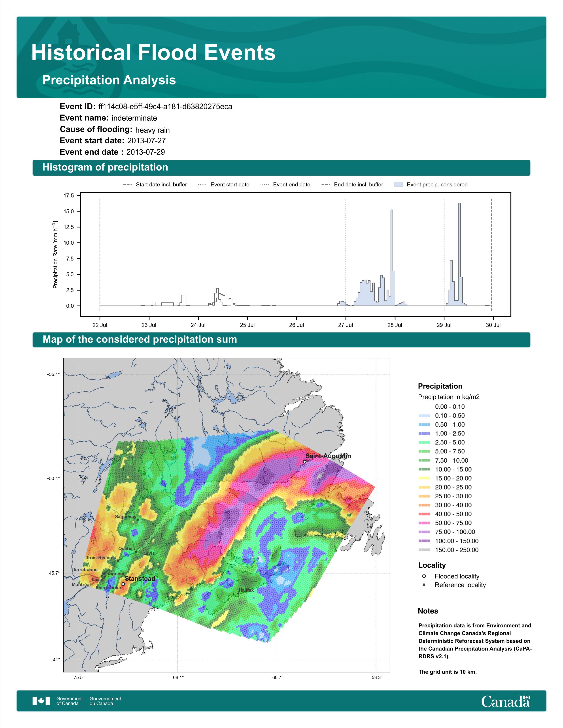Viewport: 563px width, 728px height.
Task: Click the Histogram of precipitation section header
Action: point(281,167)
